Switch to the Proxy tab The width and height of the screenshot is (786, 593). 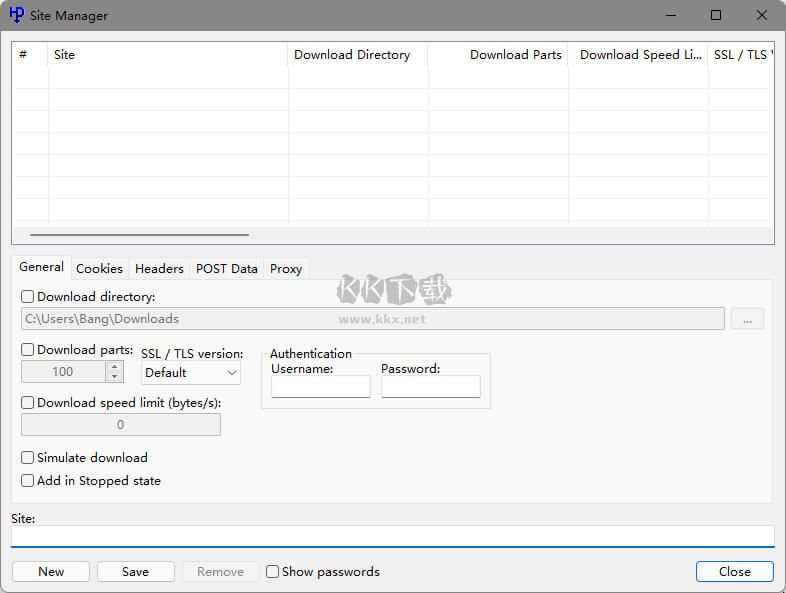coord(286,269)
